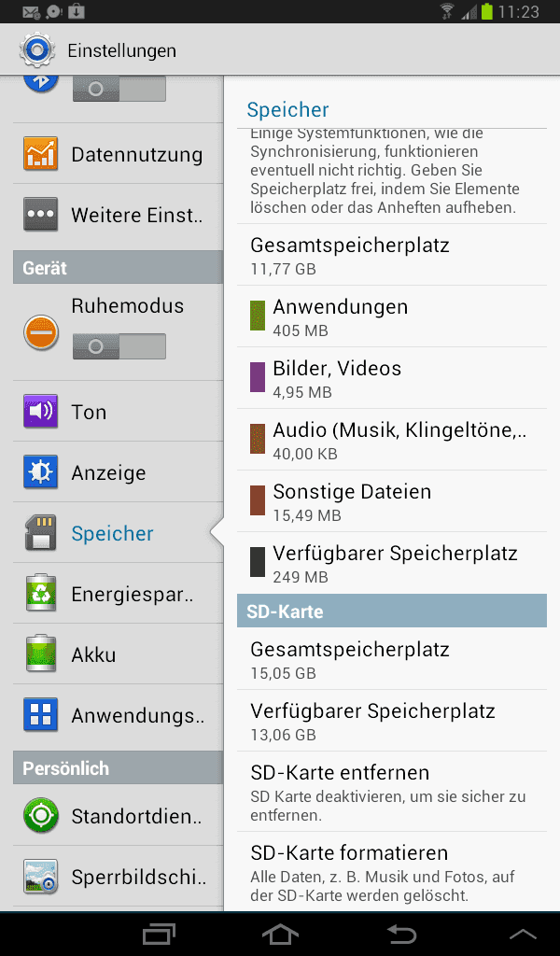This screenshot has width=560, height=956.
Task: Tap the Sperrbildschi.. picture icon
Action: point(40,876)
